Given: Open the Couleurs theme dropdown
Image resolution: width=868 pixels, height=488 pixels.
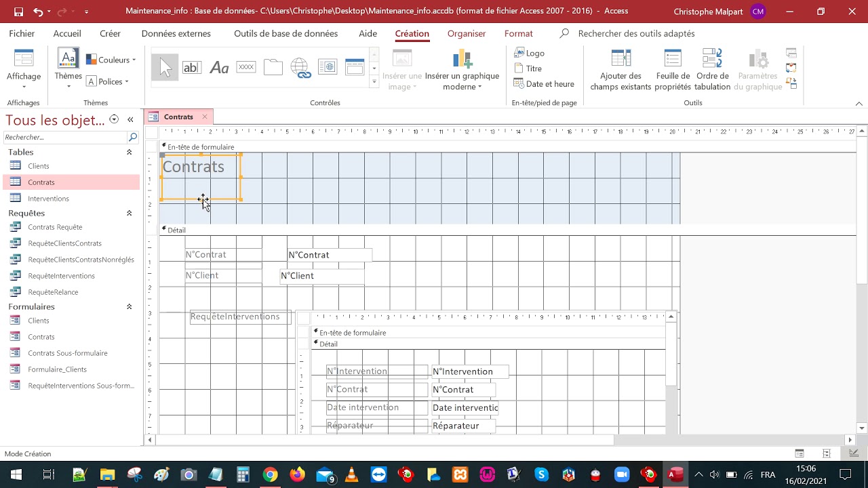Looking at the screenshot, I should 111,60.
